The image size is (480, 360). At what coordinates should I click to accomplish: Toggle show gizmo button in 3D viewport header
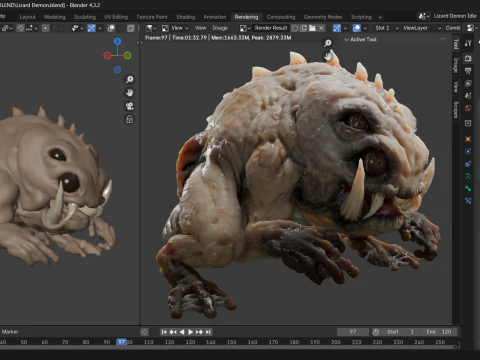point(91,28)
